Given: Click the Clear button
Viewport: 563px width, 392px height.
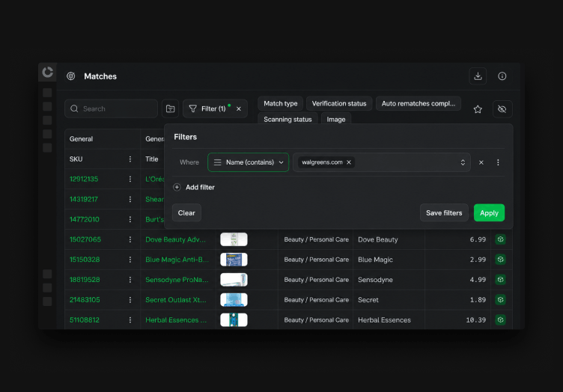Looking at the screenshot, I should (x=186, y=212).
